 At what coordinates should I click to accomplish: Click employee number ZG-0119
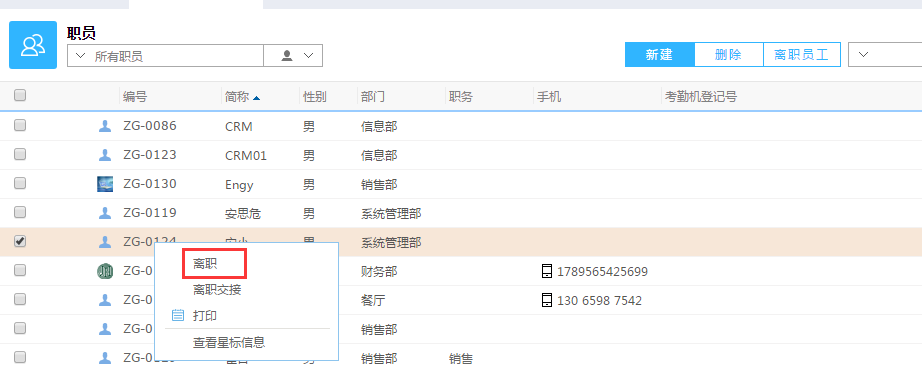tap(150, 213)
